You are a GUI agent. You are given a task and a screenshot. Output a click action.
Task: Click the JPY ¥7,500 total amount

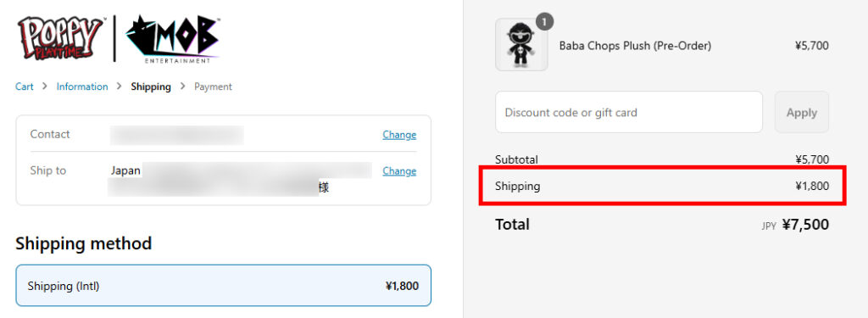[x=795, y=225]
